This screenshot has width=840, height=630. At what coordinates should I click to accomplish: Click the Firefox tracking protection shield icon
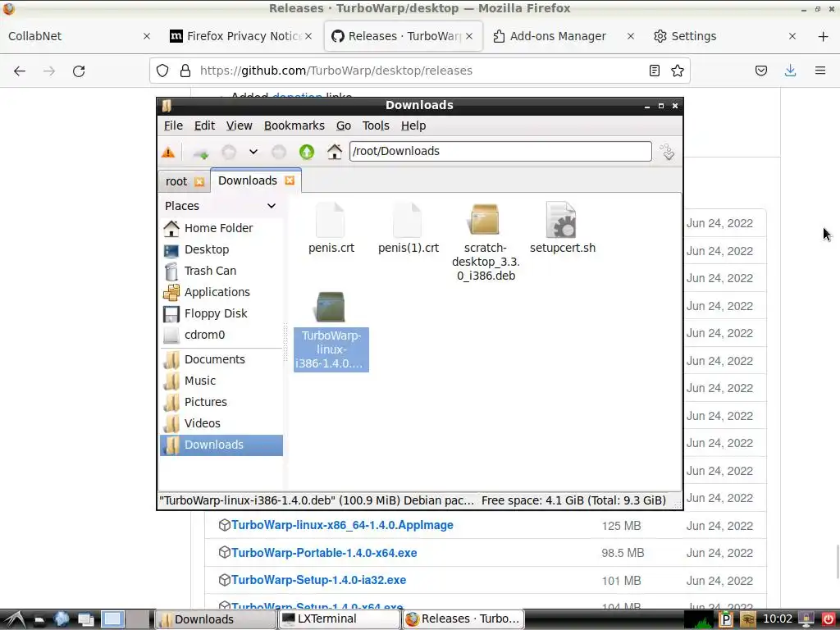coord(162,71)
